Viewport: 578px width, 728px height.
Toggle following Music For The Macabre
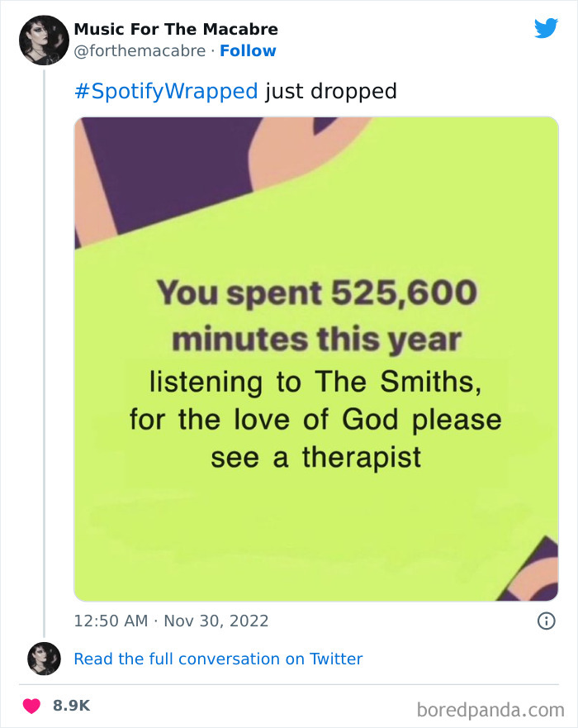tap(249, 51)
